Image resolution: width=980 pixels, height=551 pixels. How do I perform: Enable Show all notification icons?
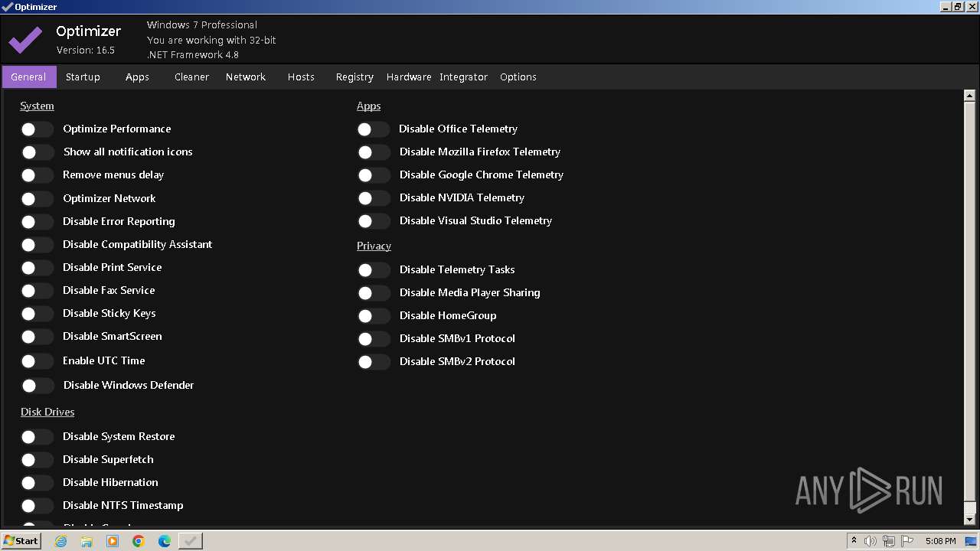37,152
